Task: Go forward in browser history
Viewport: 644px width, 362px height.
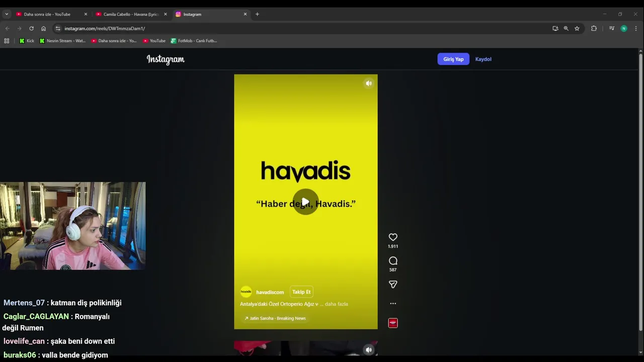Action: tap(19, 29)
